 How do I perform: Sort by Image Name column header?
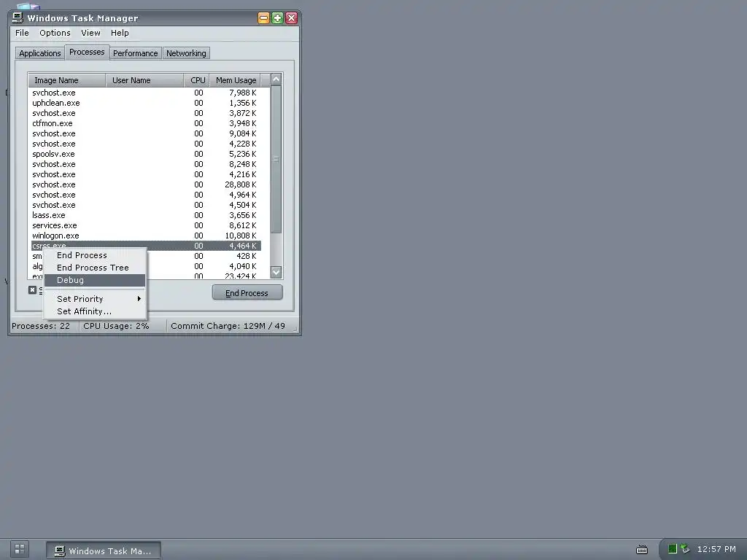pos(66,80)
